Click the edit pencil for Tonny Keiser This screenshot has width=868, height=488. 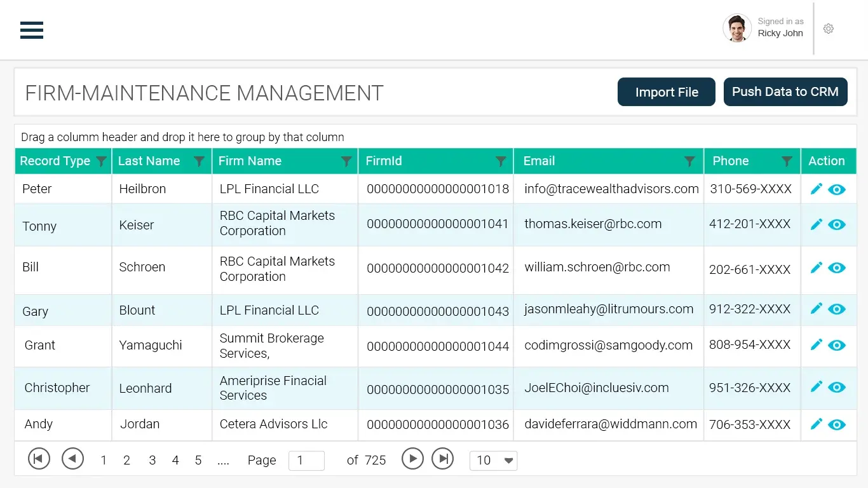[817, 224]
